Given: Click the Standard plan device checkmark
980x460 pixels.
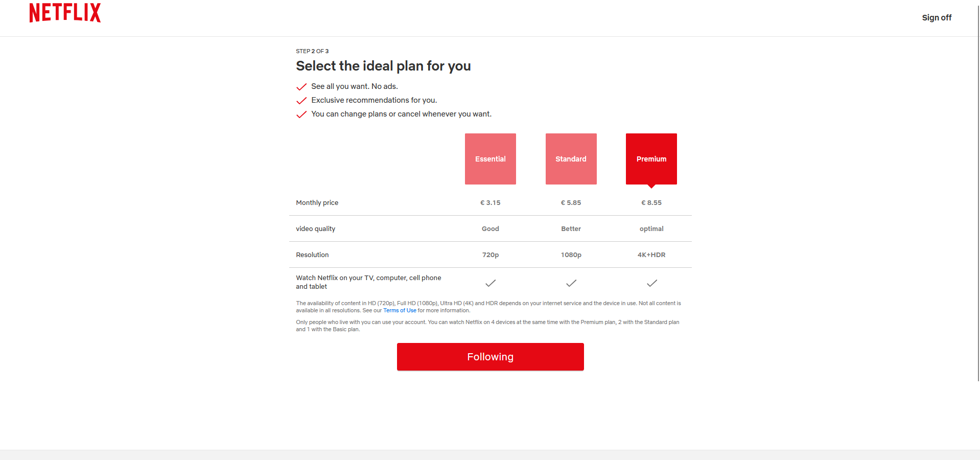Looking at the screenshot, I should 571,283.
